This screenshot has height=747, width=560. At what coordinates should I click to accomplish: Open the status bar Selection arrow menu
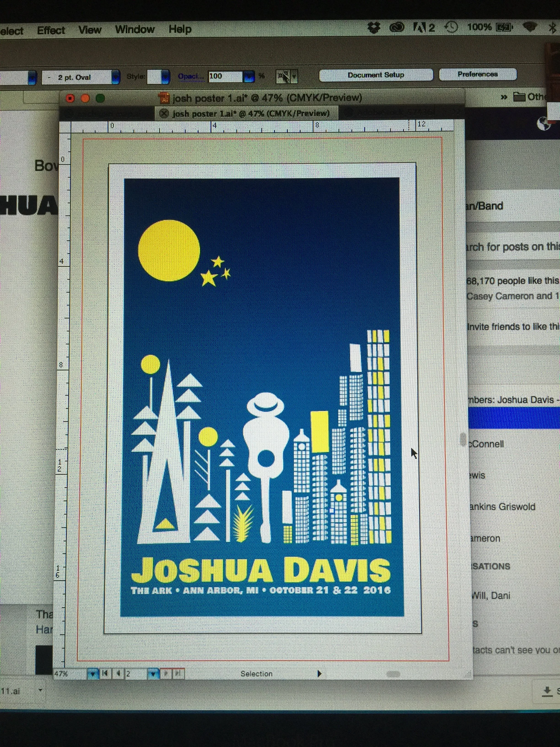[319, 673]
